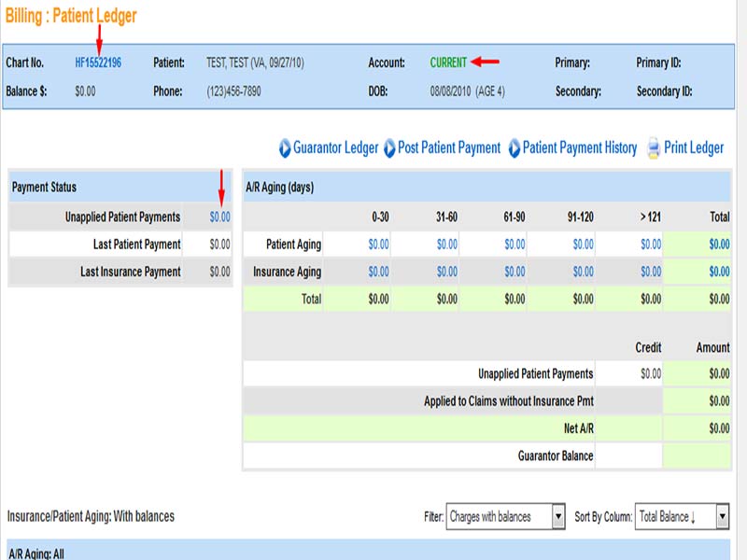Image resolution: width=747 pixels, height=560 pixels.
Task: Click the DOB value 08/08/2010
Action: [x=450, y=91]
